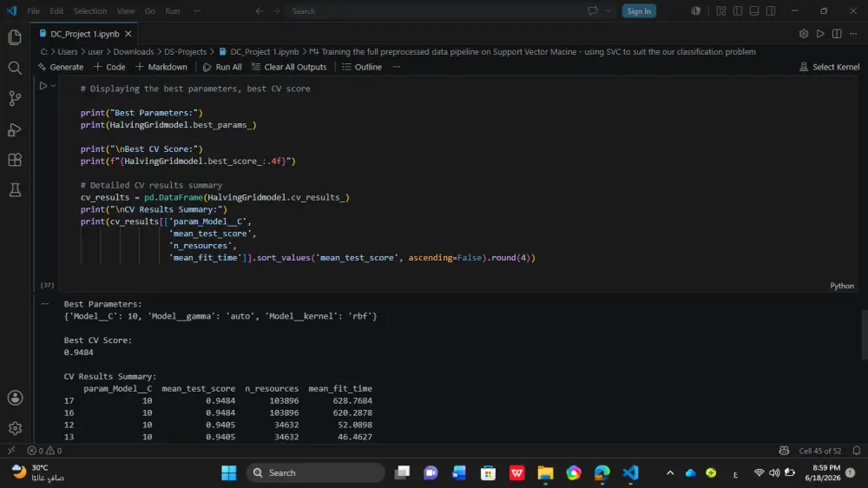
Task: Open more editor actions ellipsis
Action: pos(853,34)
